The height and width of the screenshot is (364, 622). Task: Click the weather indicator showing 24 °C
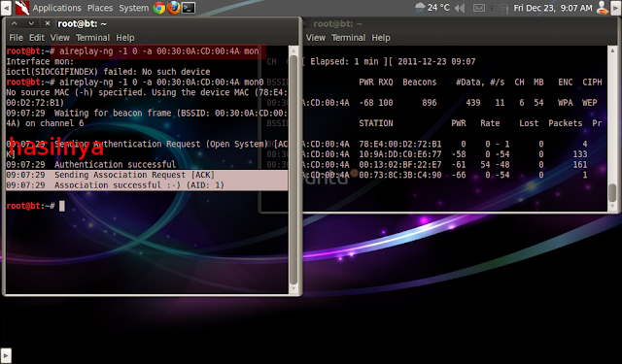tap(432, 8)
